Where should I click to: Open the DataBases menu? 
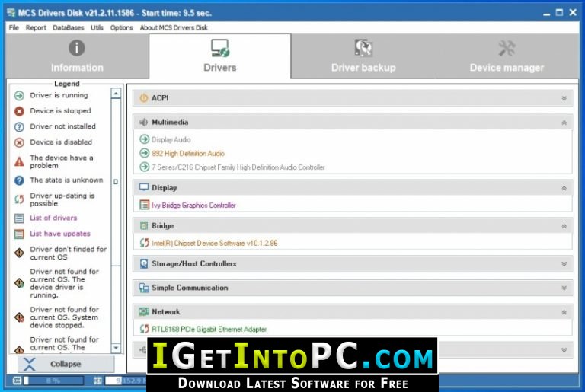click(69, 27)
